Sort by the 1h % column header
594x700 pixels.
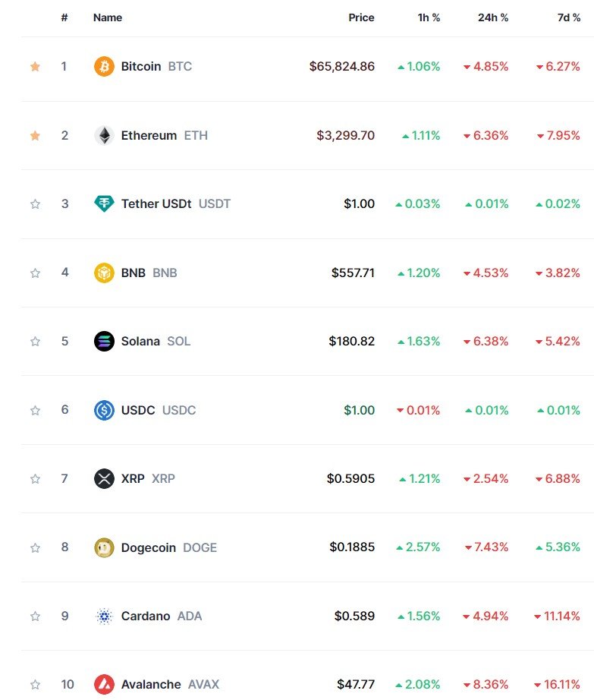[429, 18]
